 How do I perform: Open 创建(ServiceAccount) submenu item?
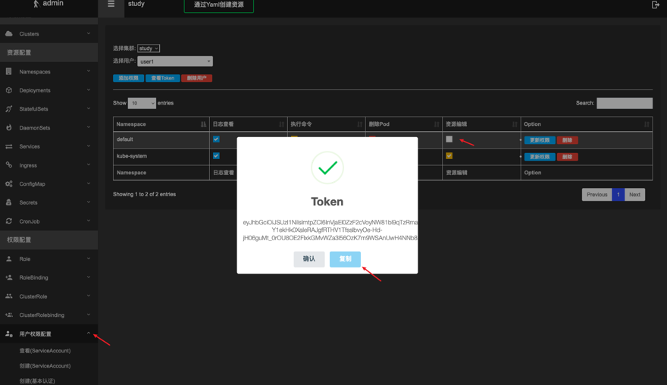click(x=45, y=366)
